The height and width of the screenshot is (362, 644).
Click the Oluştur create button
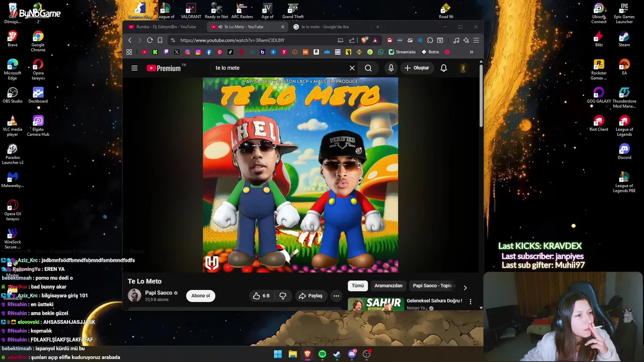tap(416, 68)
